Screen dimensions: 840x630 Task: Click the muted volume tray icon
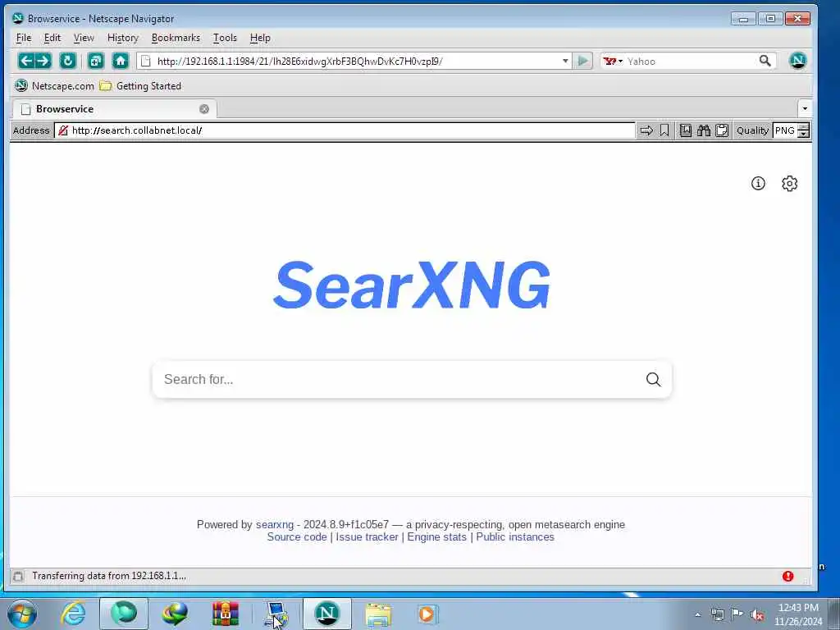click(x=757, y=614)
